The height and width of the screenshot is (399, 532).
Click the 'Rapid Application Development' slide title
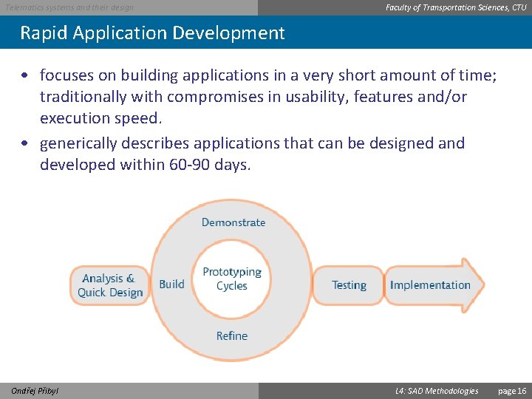tap(152, 33)
